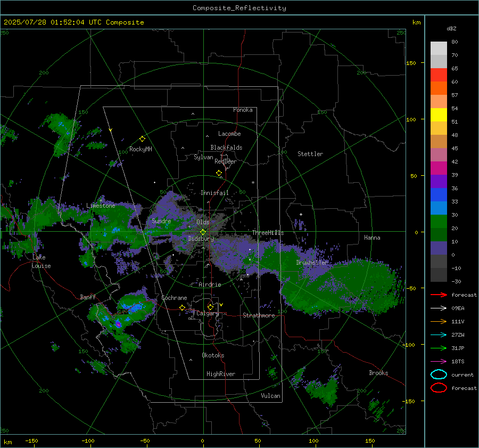Click the ThreeHills city label
The image size is (479, 448).
pos(268,233)
